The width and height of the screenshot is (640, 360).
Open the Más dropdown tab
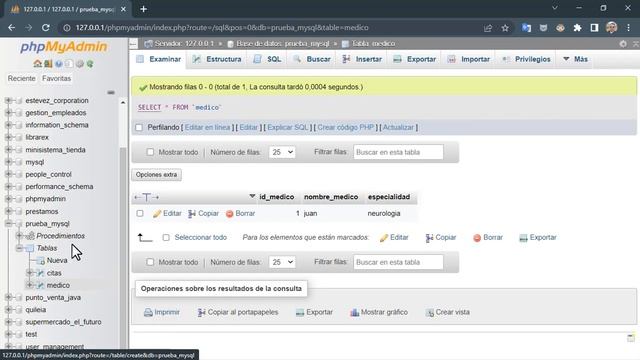576,59
